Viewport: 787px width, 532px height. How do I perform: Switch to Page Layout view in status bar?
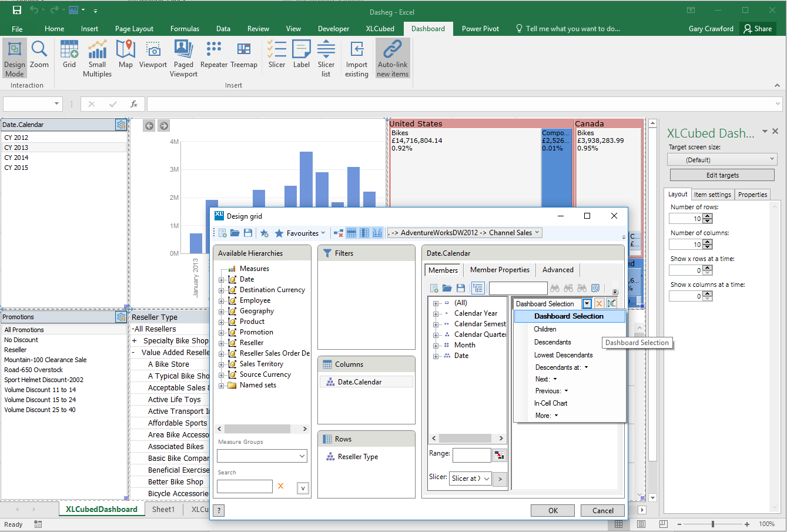(641, 524)
